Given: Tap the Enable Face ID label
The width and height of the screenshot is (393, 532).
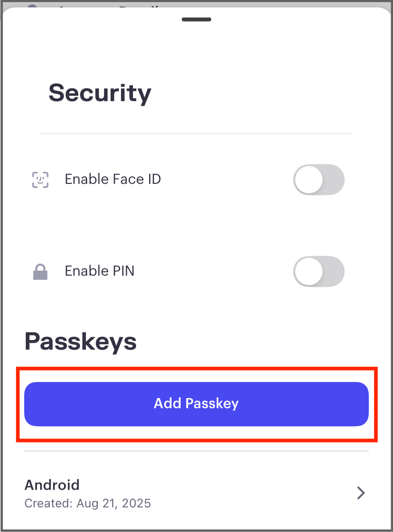Looking at the screenshot, I should tap(114, 179).
